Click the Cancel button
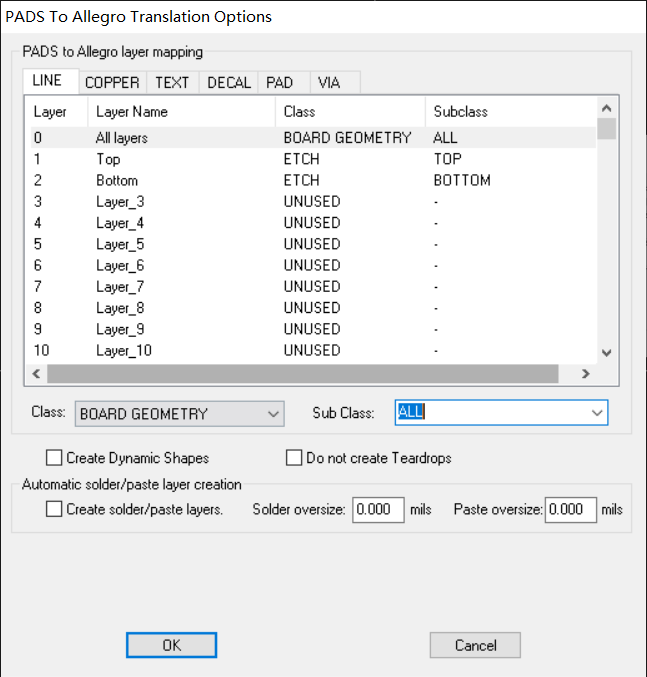 [475, 645]
